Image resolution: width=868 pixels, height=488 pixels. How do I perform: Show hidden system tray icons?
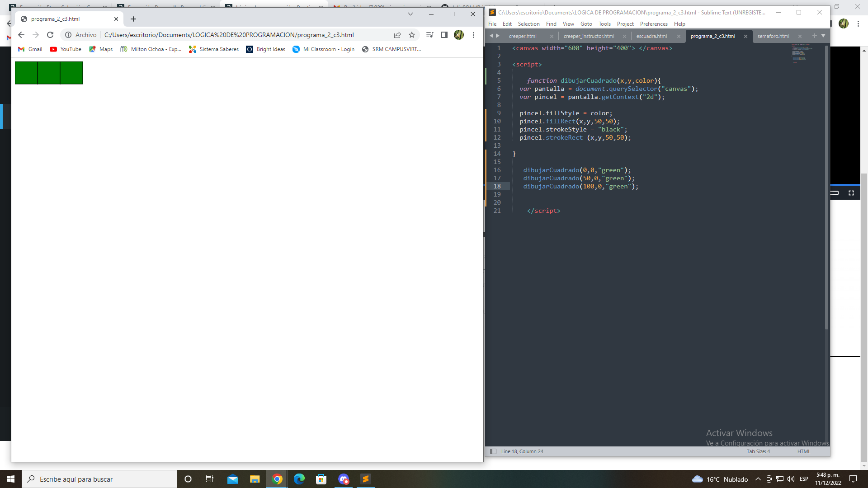pos(758,479)
